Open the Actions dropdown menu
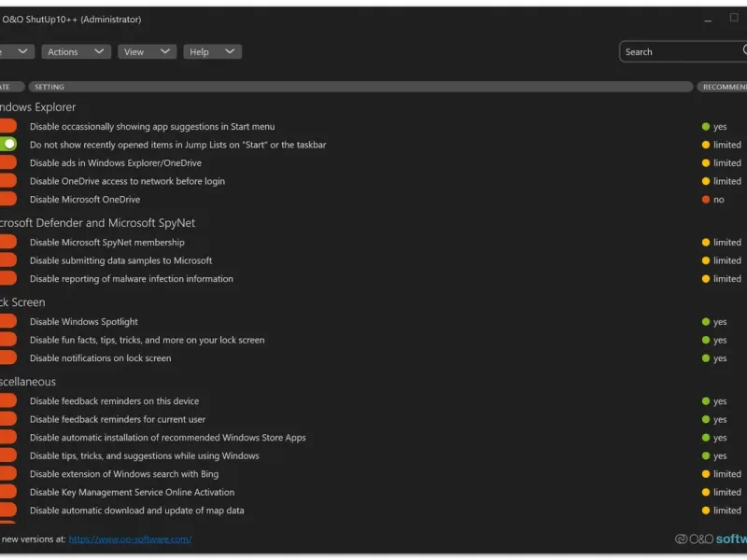This screenshot has height=560, width=747. click(x=76, y=51)
